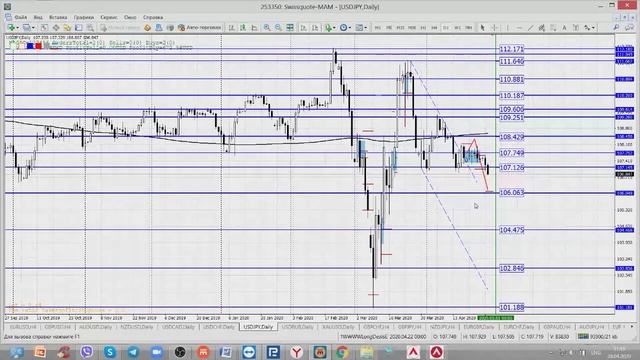640x360 pixels.
Task: Open Telegram from the taskbar
Action: pos(133,352)
